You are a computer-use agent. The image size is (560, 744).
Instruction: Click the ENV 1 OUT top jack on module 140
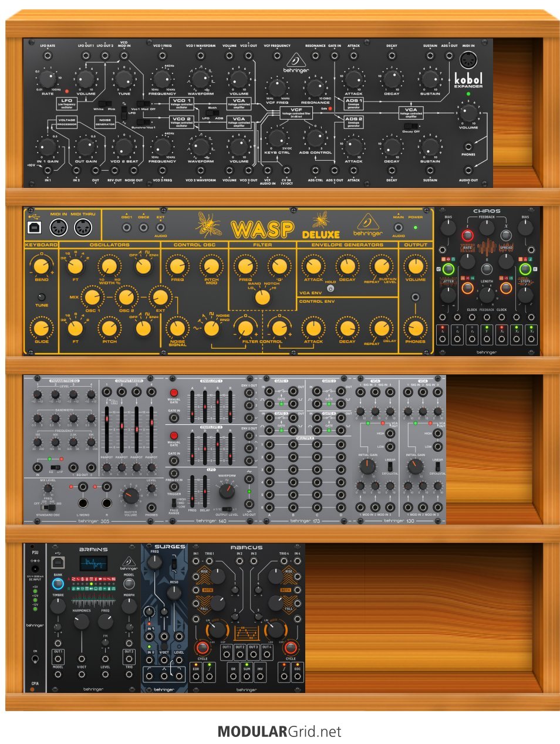(249, 393)
